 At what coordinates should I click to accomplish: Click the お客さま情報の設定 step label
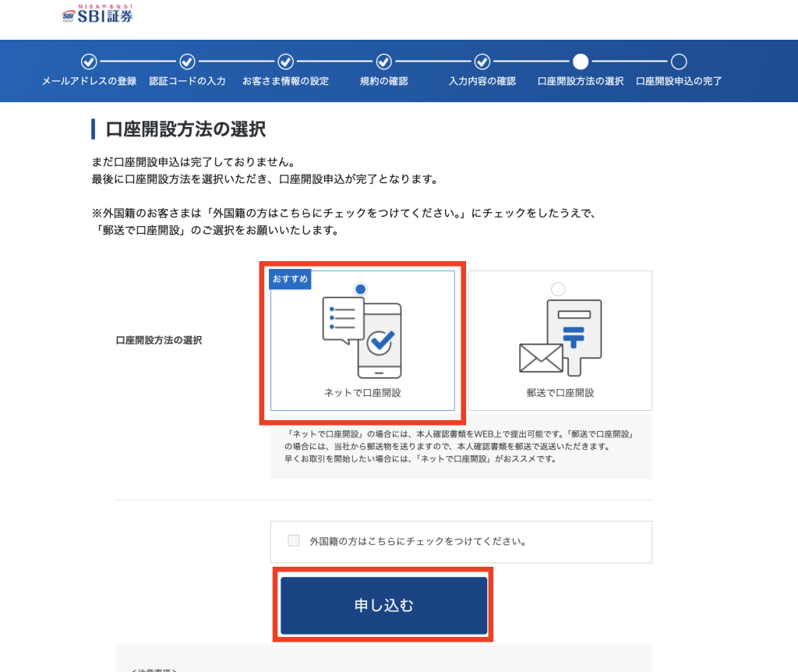tap(287, 80)
